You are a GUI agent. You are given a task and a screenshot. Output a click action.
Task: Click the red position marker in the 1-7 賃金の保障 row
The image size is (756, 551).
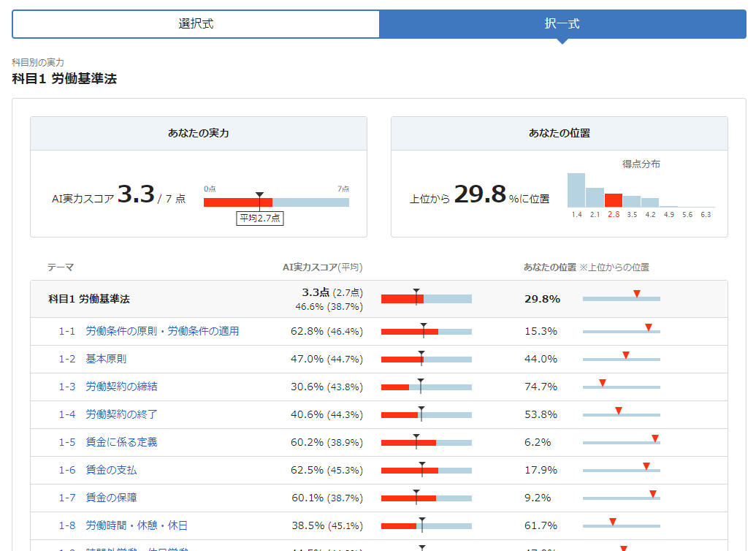653,493
